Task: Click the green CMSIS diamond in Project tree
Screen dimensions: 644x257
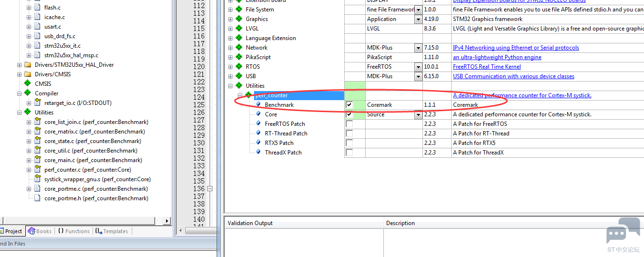Action: click(28, 84)
